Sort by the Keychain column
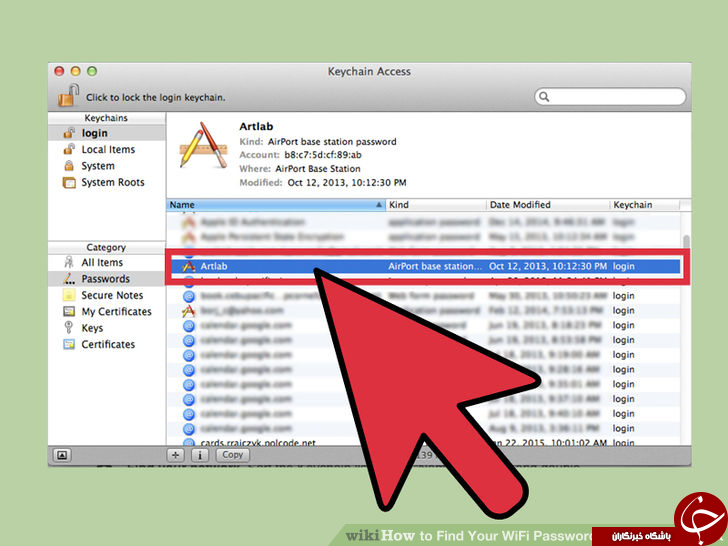The height and width of the screenshot is (546, 728). (645, 205)
